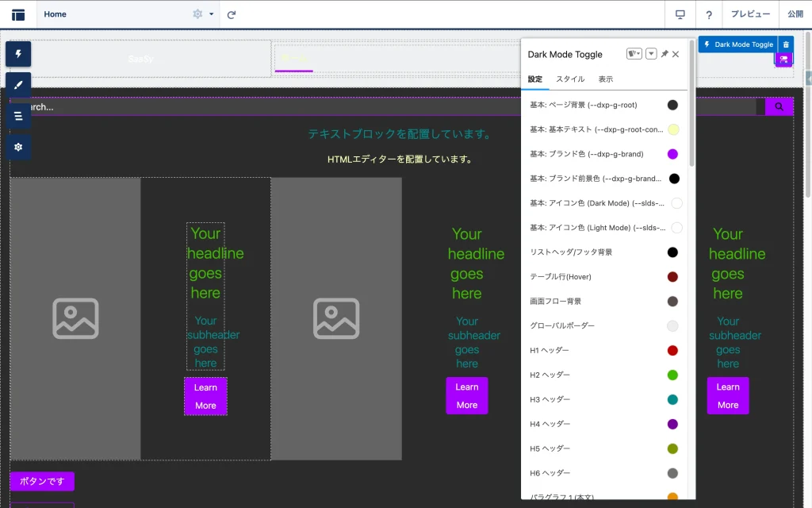Click the refresh page icon

tap(232, 14)
